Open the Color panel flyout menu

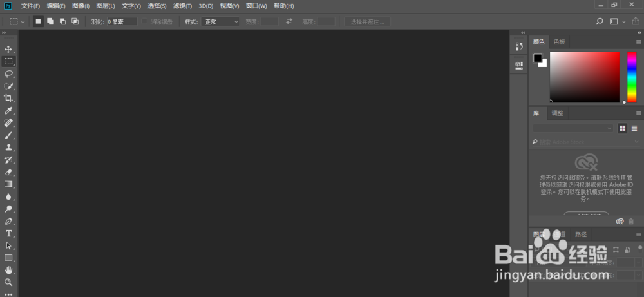tap(639, 42)
